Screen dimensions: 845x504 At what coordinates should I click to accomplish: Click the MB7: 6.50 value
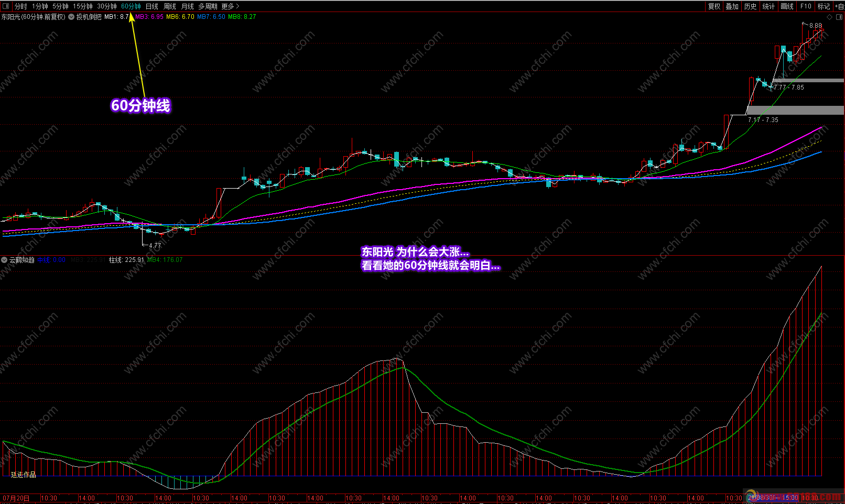pos(211,17)
